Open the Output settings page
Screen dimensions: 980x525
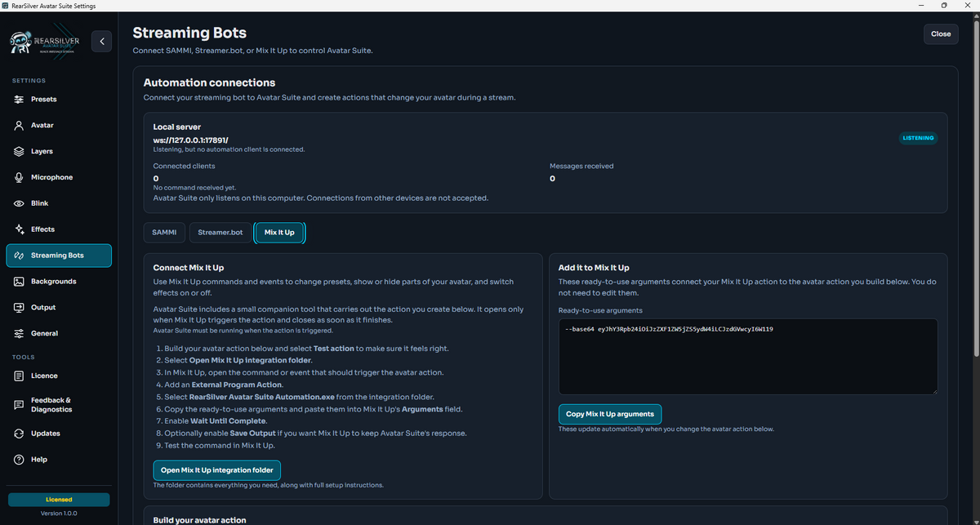point(59,308)
